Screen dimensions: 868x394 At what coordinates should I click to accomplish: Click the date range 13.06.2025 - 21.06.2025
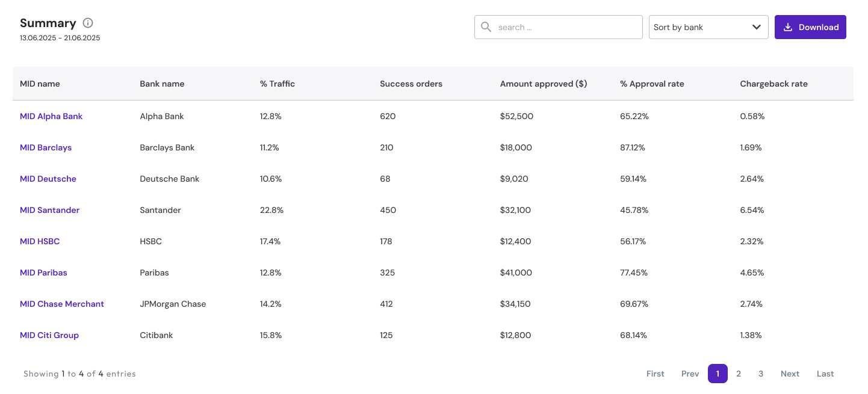(x=60, y=38)
